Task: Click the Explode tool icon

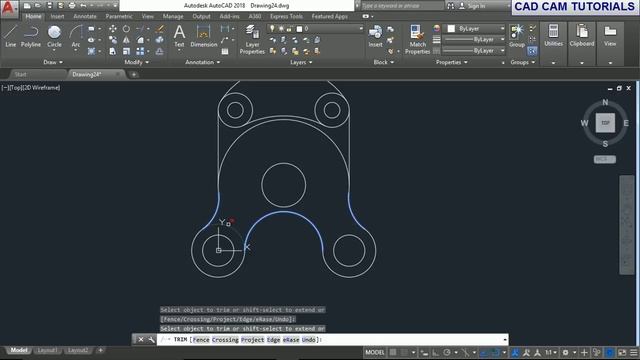Action: pos(160,40)
